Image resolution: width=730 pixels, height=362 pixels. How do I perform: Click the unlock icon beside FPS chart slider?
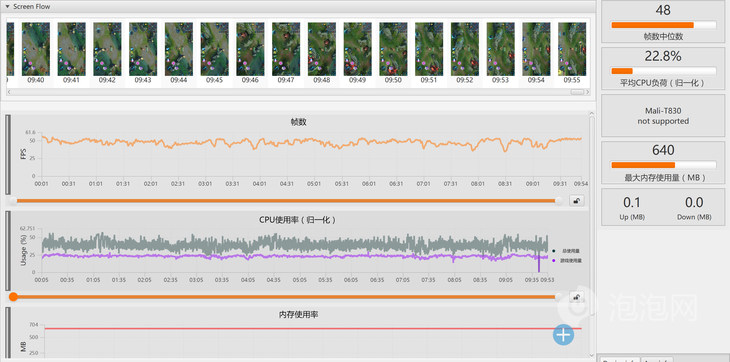tap(577, 201)
